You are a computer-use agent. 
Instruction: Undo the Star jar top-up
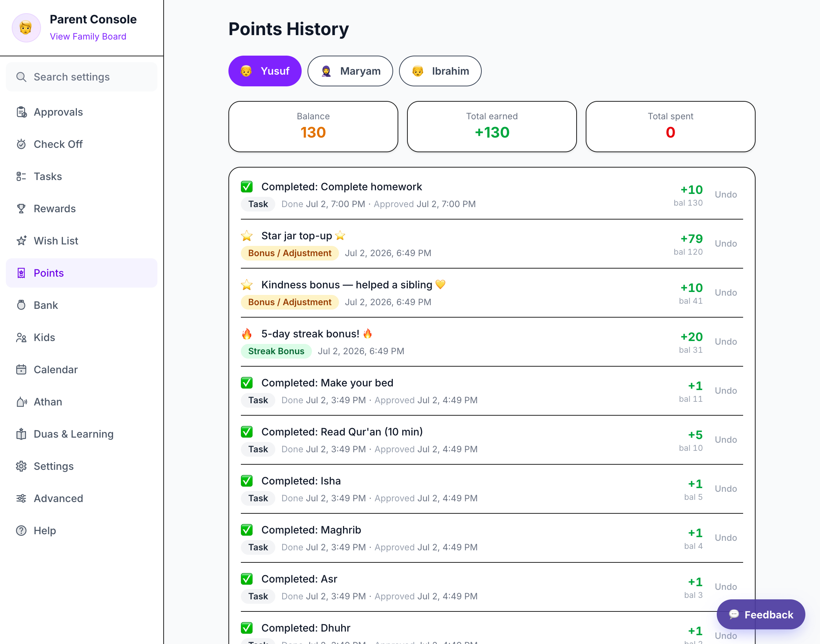pos(726,244)
